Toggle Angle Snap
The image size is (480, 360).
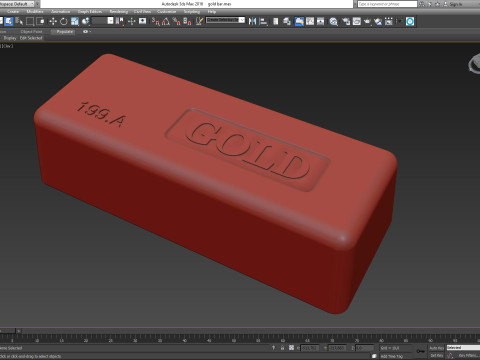166,21
